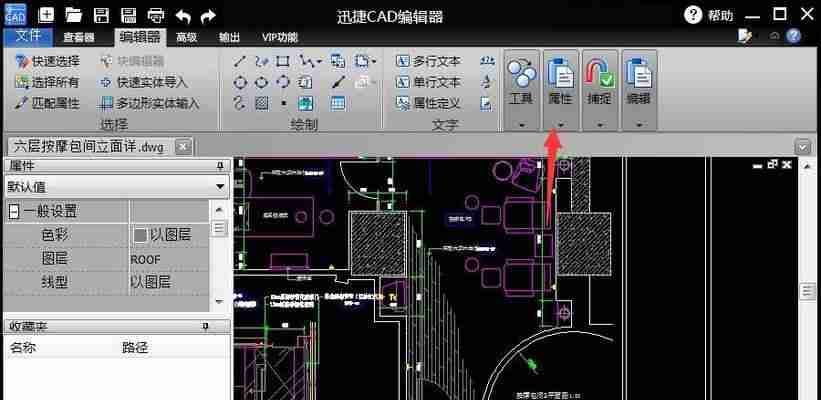Toggle the pin on the 属性 panel
The width and height of the screenshot is (821, 400).
click(220, 166)
